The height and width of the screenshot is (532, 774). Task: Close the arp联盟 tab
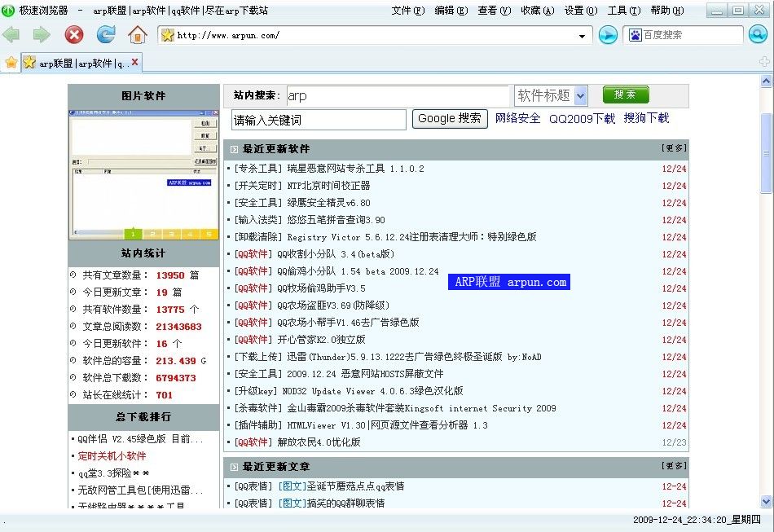click(134, 62)
